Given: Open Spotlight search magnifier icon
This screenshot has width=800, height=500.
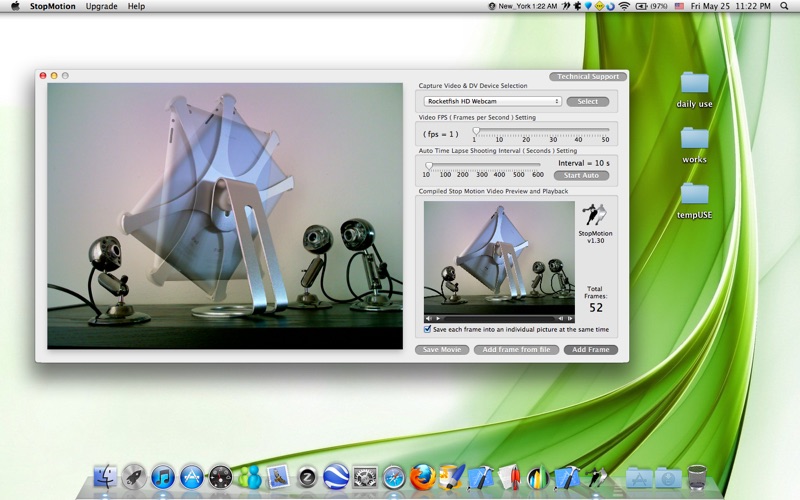Looking at the screenshot, I should [784, 6].
